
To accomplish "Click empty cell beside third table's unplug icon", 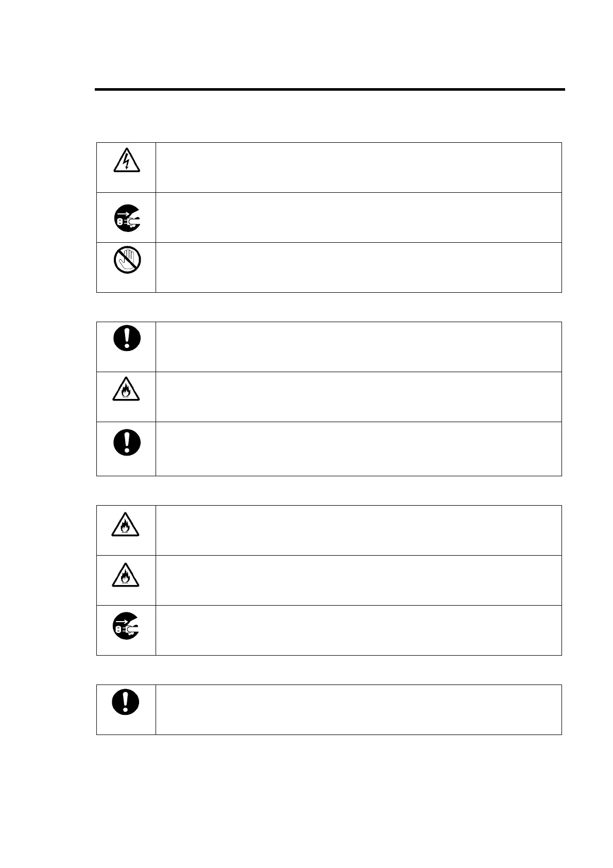I will (x=359, y=630).
